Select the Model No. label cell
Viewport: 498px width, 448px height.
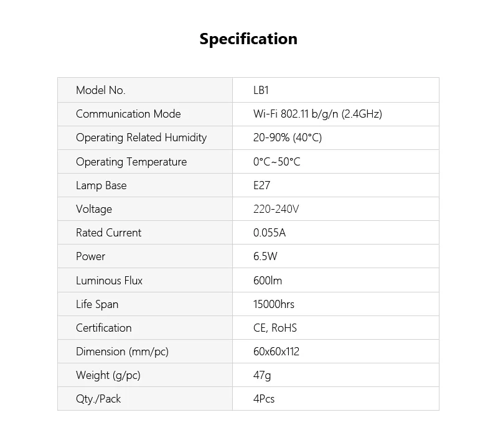101,90
